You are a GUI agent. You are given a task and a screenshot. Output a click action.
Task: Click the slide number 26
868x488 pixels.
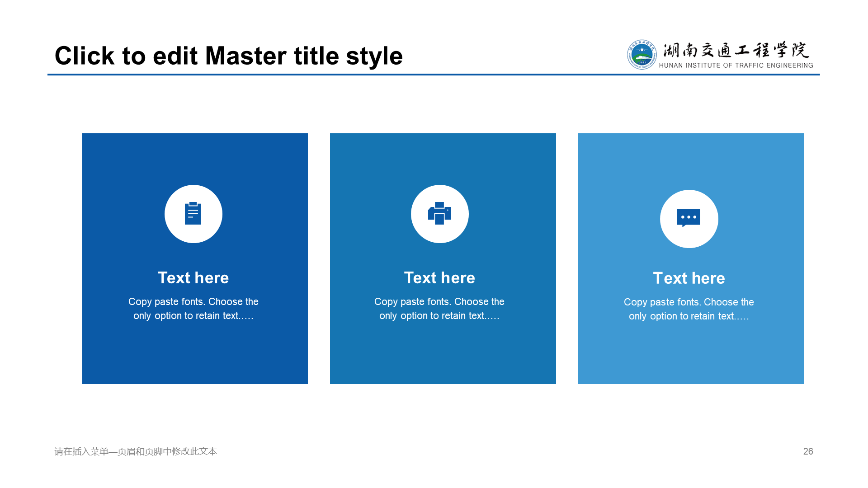point(808,451)
